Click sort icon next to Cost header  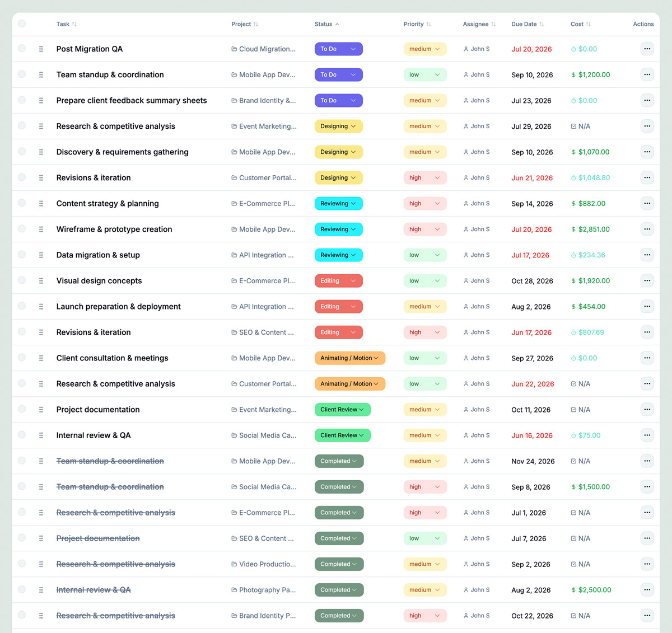click(589, 24)
